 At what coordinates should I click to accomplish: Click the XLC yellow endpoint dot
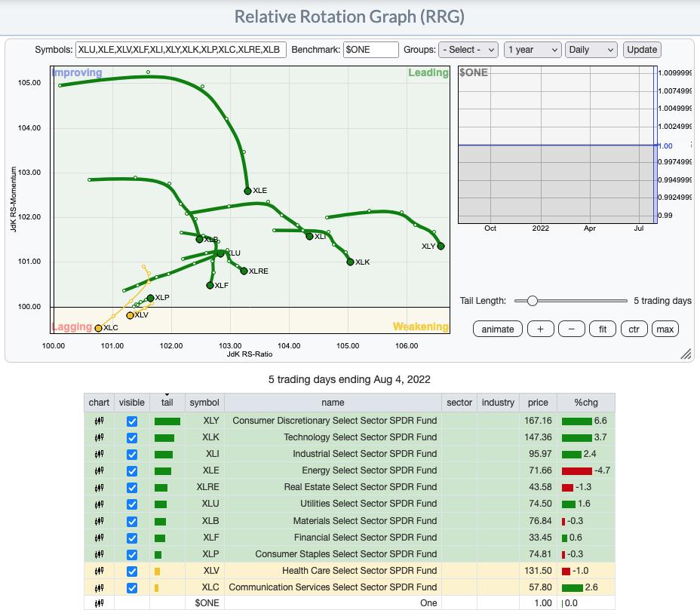tap(99, 328)
